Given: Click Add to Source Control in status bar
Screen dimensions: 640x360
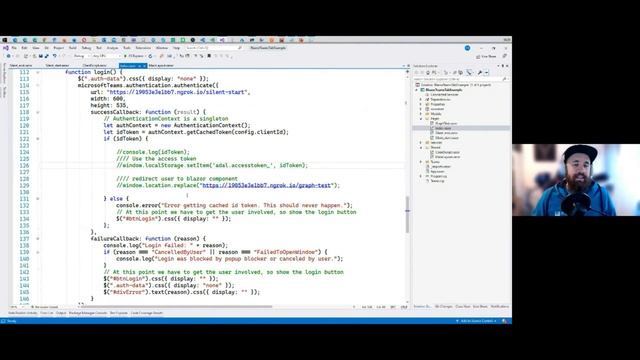Looking at the screenshot, I should [478, 321].
